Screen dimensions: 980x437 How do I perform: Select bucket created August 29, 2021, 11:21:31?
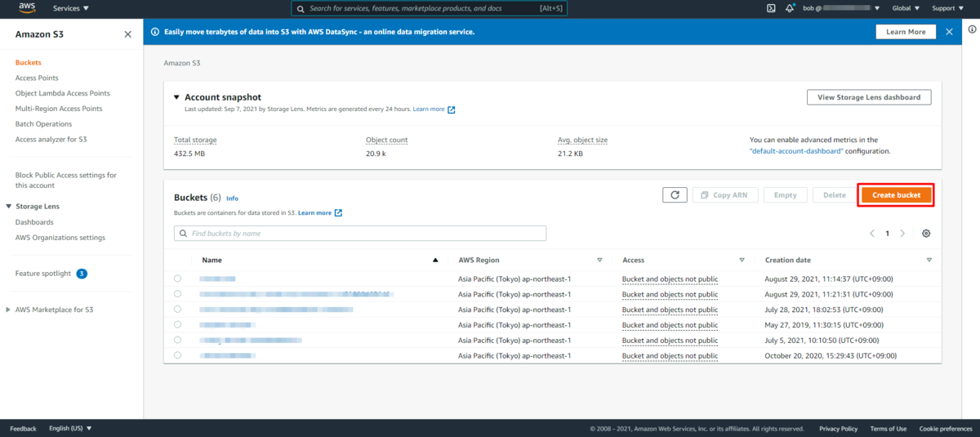point(178,294)
